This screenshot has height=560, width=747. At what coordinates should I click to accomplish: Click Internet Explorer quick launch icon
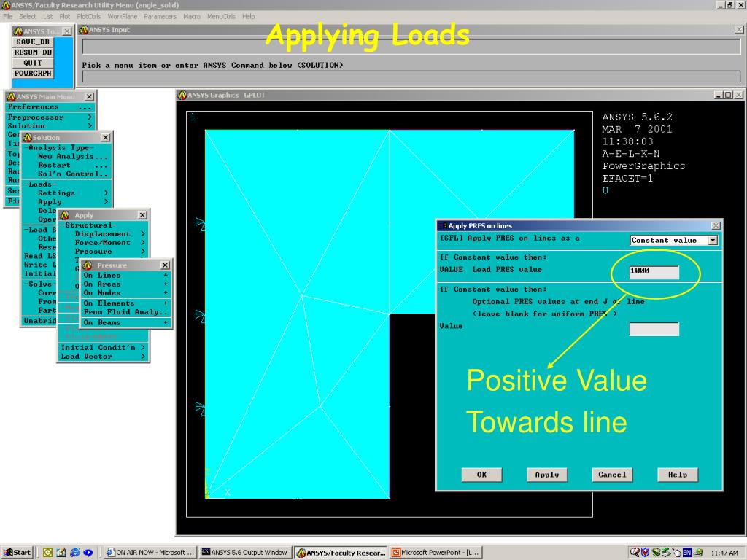(75, 553)
